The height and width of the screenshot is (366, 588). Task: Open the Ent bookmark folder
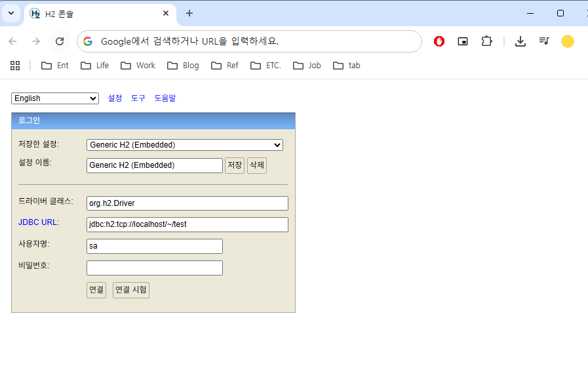[x=55, y=66]
